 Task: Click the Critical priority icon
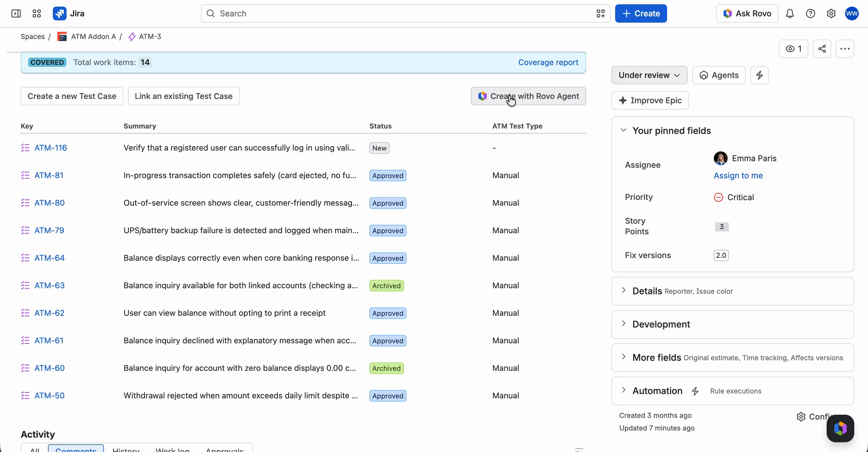tap(718, 197)
